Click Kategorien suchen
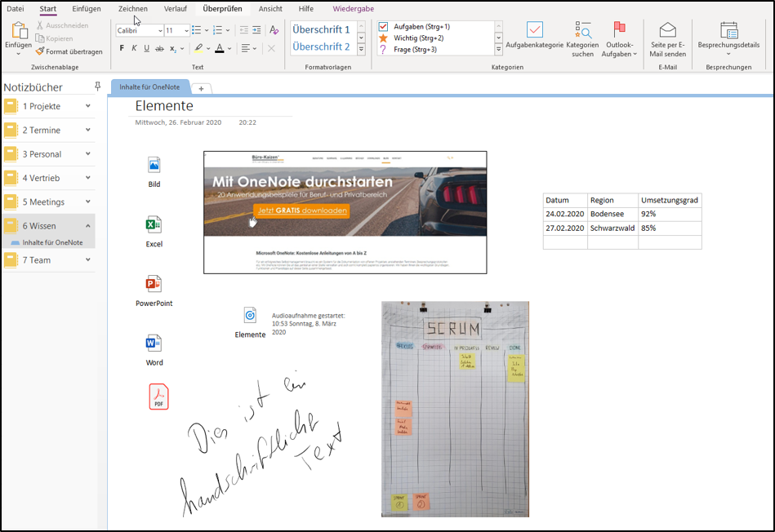The image size is (775, 532). pyautogui.click(x=583, y=39)
